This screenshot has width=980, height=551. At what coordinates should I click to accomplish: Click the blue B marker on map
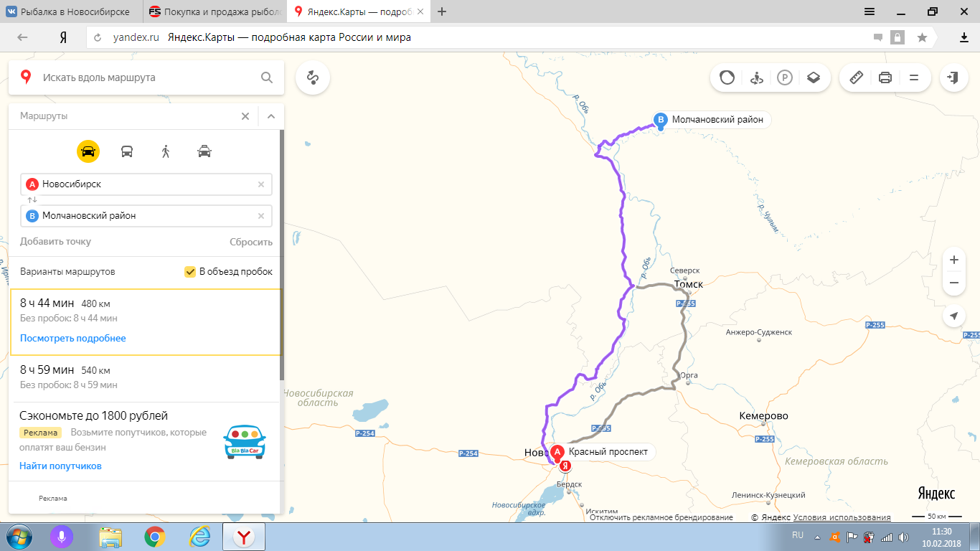click(660, 121)
